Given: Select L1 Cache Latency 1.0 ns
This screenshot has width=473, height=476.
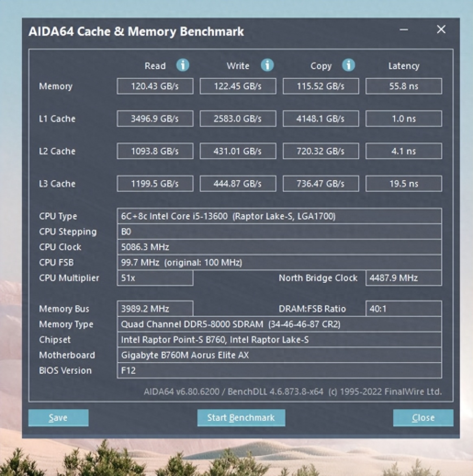Looking at the screenshot, I should [404, 119].
